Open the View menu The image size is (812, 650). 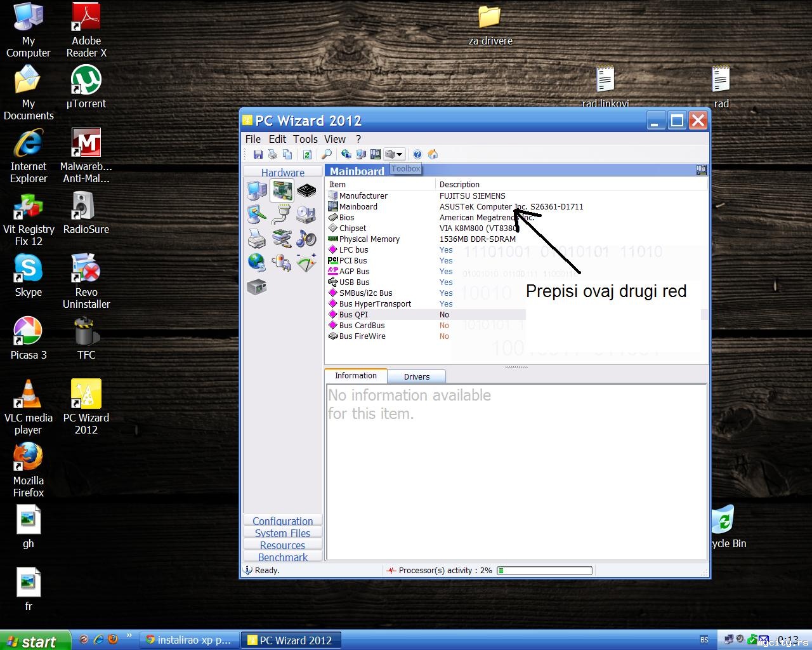point(335,139)
